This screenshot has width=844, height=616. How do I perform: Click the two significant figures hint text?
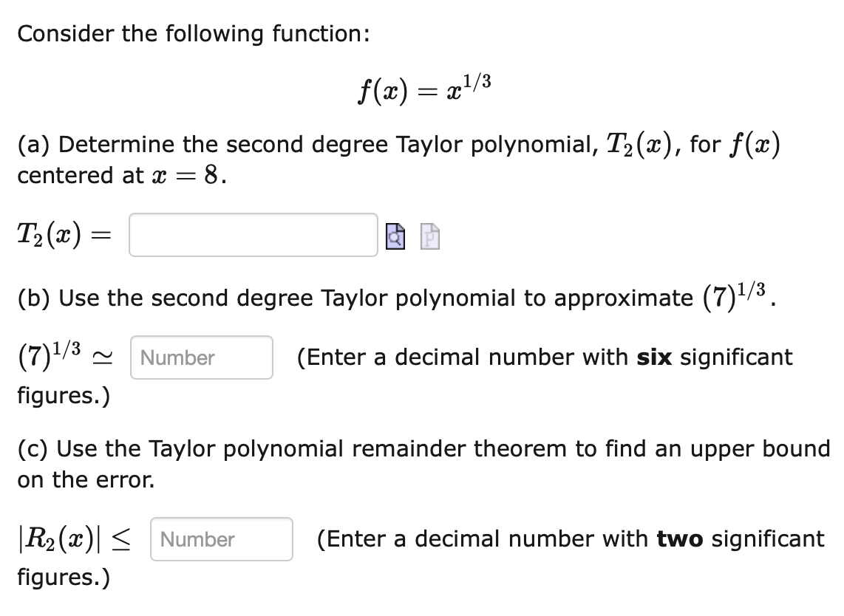(x=421, y=558)
